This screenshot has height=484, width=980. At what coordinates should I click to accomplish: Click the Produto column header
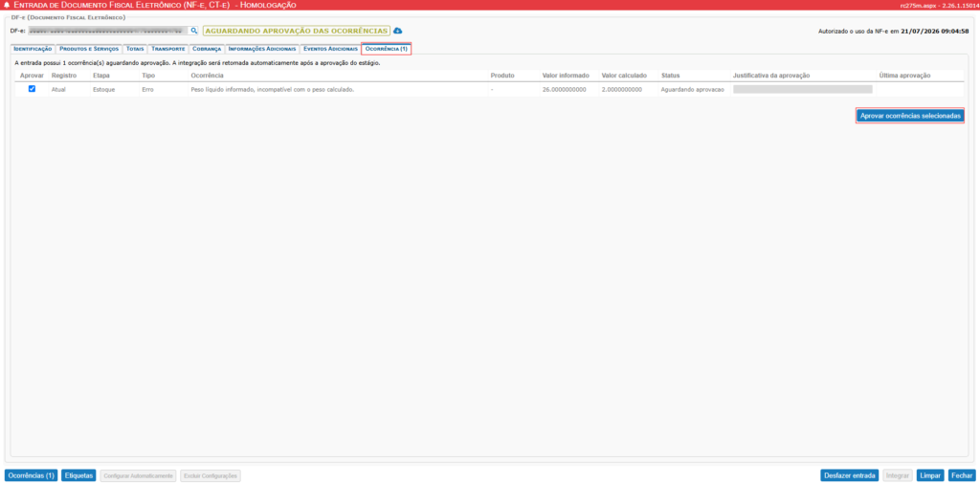point(502,76)
